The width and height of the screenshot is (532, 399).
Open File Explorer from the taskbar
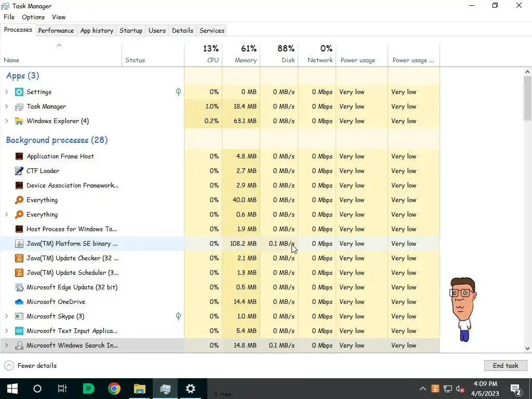point(139,389)
